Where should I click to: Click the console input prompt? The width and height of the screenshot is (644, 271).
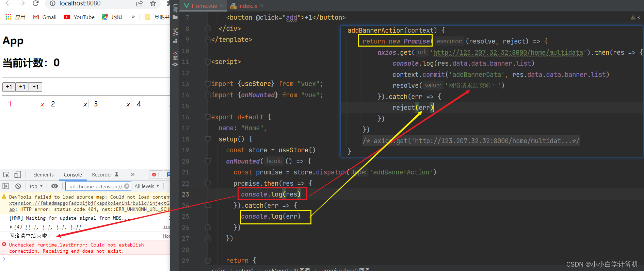(85, 259)
